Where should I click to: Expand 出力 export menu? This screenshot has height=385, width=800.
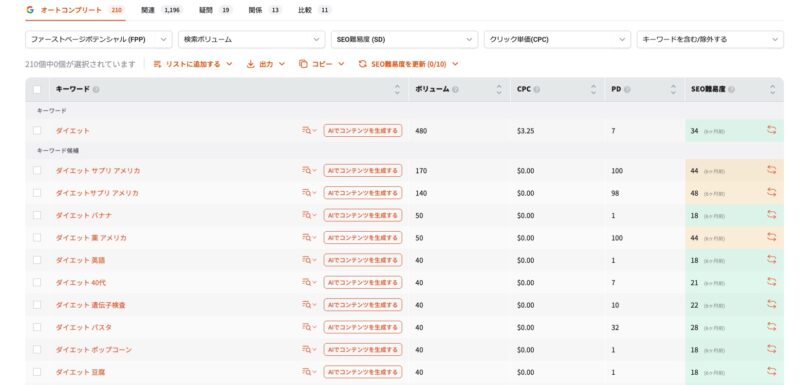tap(266, 64)
